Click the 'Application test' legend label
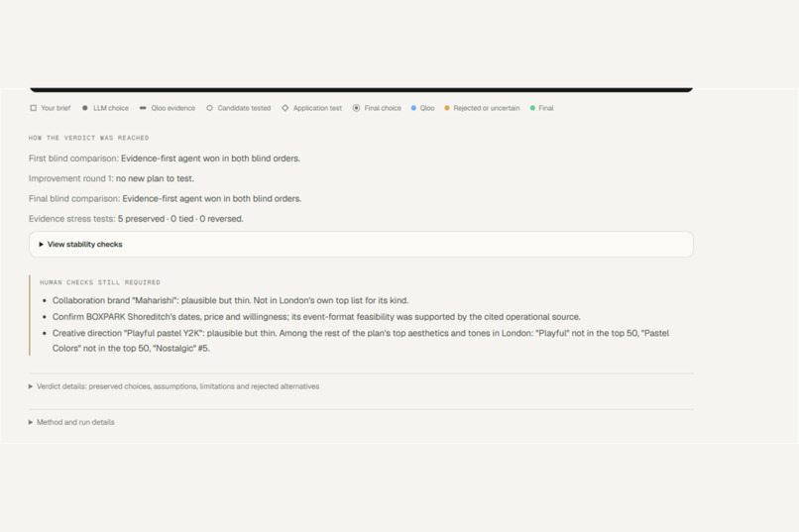Viewport: 799px width, 532px height. 317,108
